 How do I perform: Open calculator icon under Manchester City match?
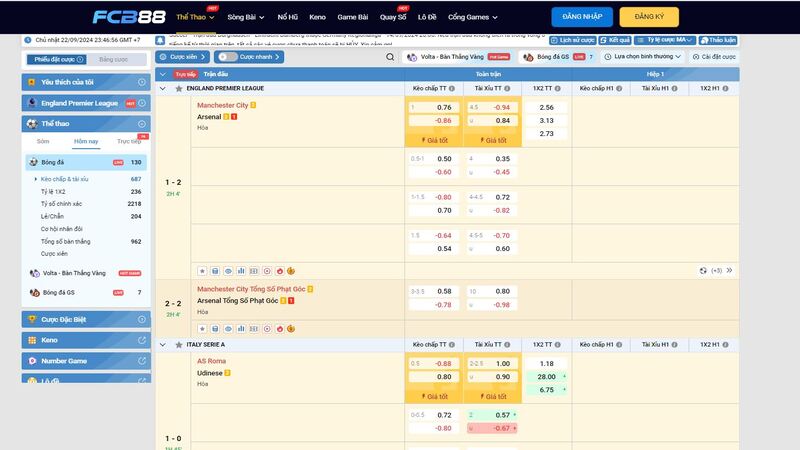click(215, 271)
